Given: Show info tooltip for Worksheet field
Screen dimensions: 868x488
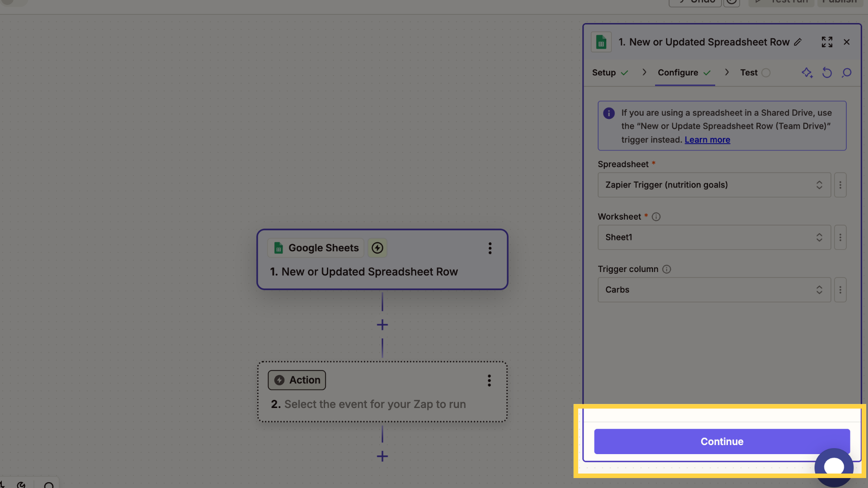Looking at the screenshot, I should click(656, 217).
